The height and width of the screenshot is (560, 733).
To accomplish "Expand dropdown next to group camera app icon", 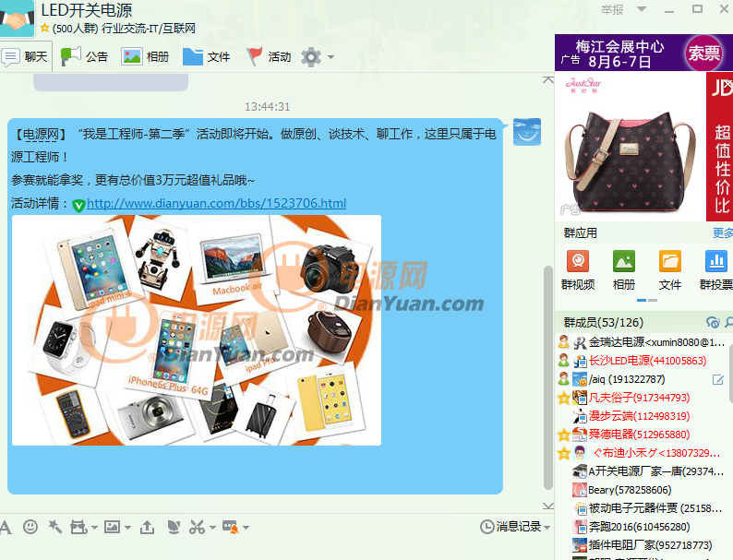I will [94, 528].
